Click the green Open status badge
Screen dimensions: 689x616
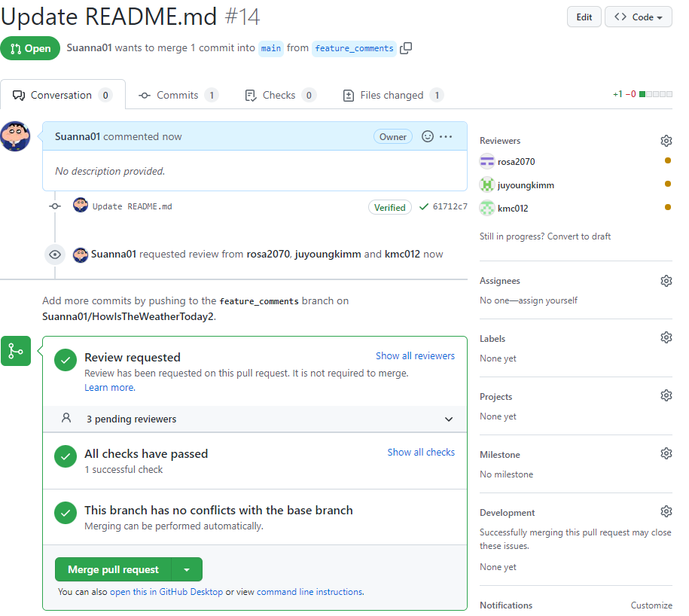point(30,48)
